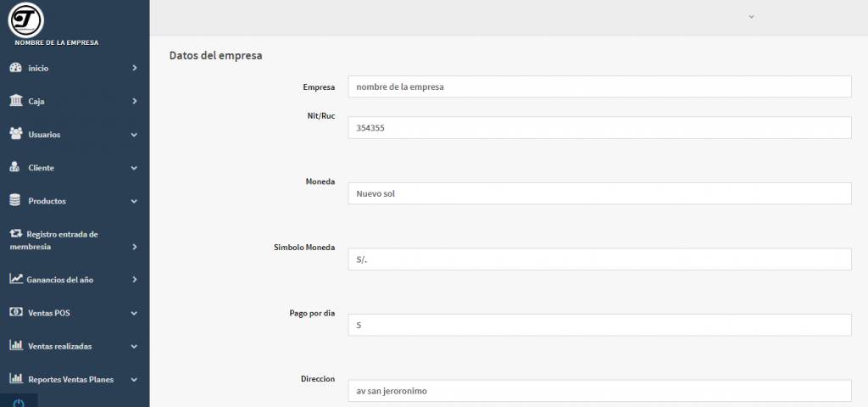Click the Registro entrada de membresia icon
This screenshot has width=868, height=407.
(x=15, y=233)
